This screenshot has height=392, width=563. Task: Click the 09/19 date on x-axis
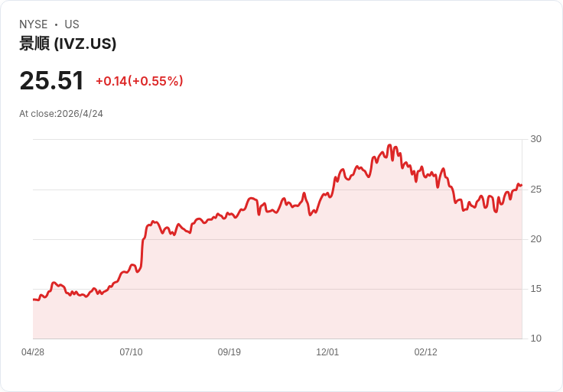229,352
